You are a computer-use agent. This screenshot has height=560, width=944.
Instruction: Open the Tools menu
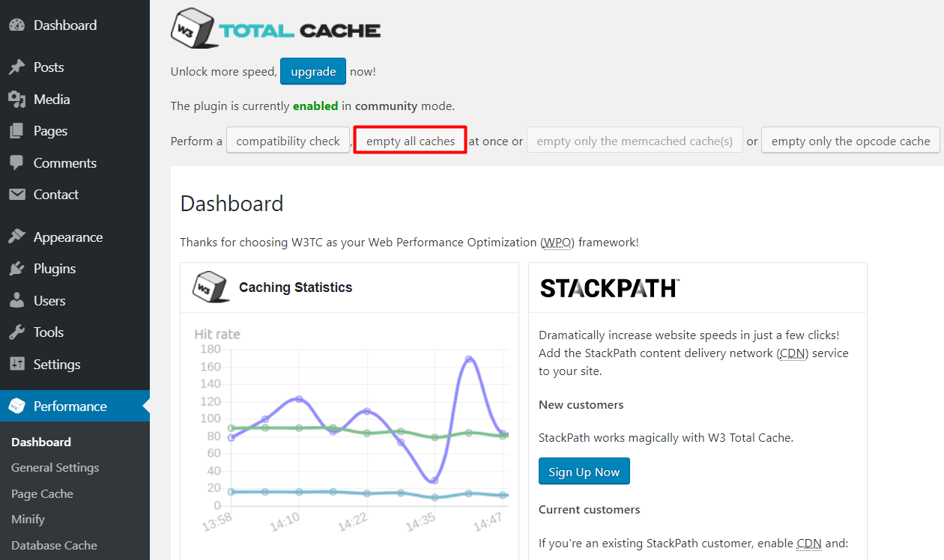tap(75, 332)
